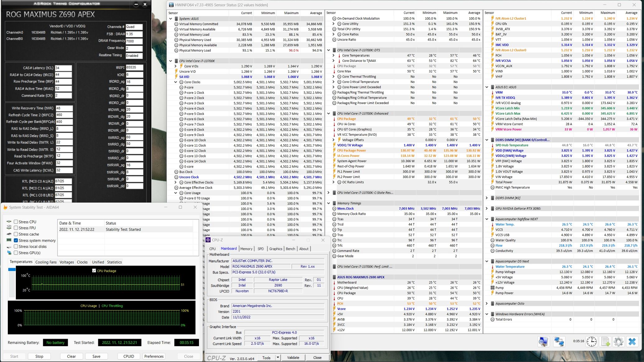Viewport: 644px width, 362px height.
Task: Enable Stress CPU checkbox
Action: click(x=16, y=222)
